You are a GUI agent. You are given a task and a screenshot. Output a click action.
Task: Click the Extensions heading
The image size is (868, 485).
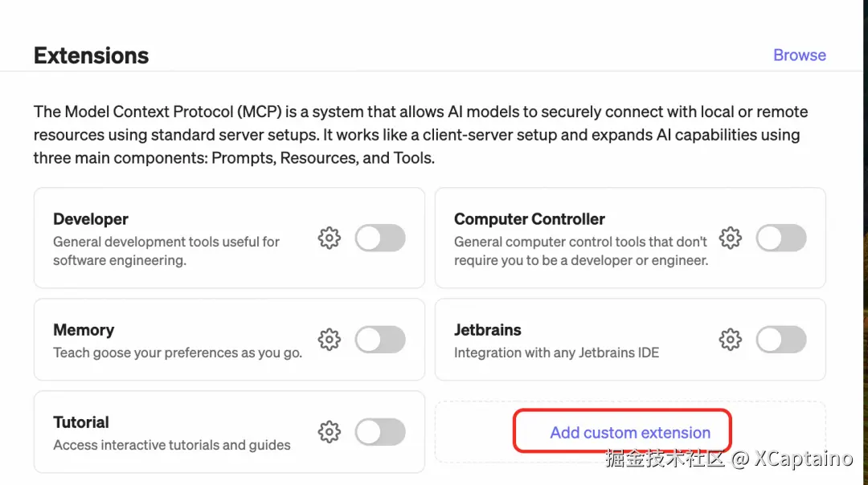(x=92, y=55)
